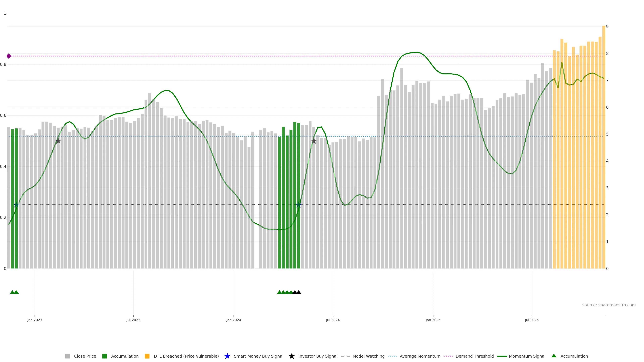Viewport: 644px width, 362px height.
Task: Click the Investor Buy star near early 2023
Action: pyautogui.click(x=58, y=141)
